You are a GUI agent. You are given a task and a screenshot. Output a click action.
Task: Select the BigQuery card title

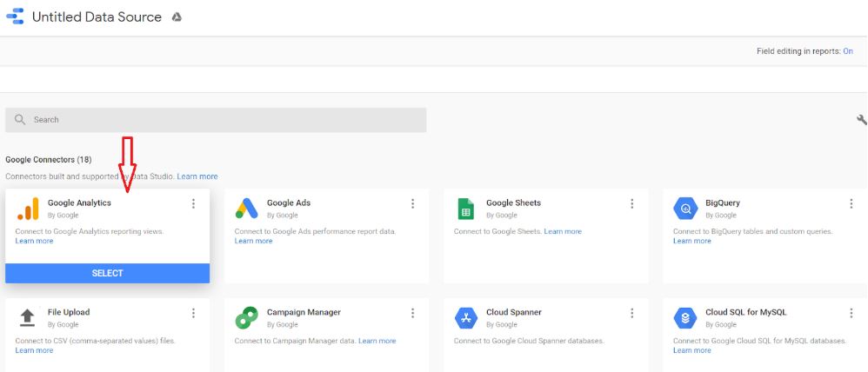click(x=723, y=203)
